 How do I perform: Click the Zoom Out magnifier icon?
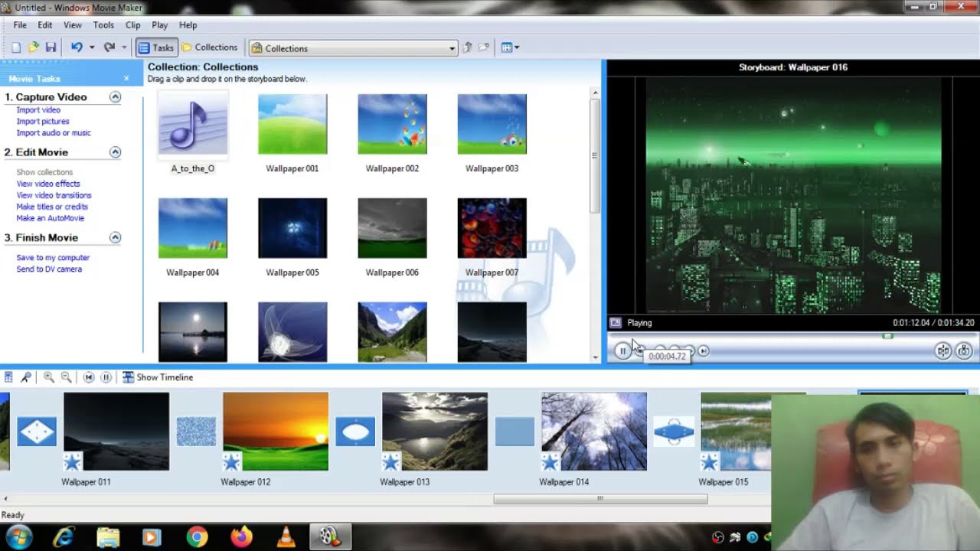(67, 377)
